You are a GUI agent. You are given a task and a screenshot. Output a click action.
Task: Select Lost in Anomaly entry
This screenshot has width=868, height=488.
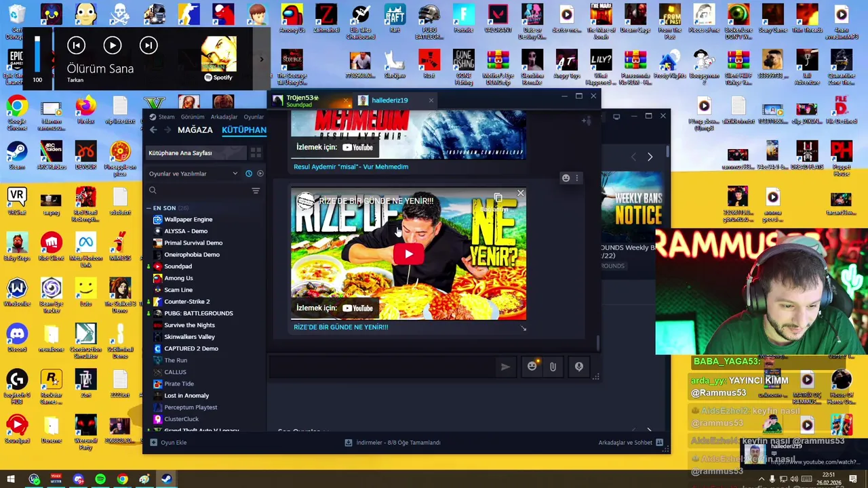point(186,396)
